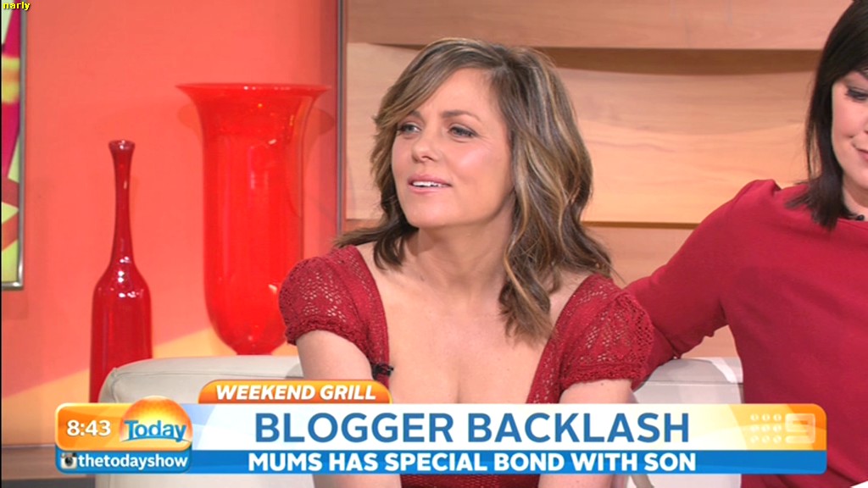
Task: Select the orange WEEKEND GRILL tag
Action: click(x=295, y=392)
